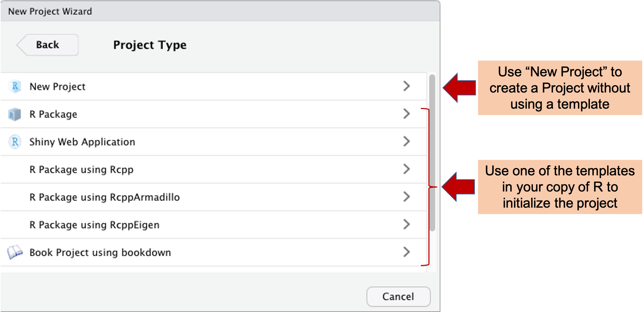Select the New Project entry
644x312 pixels.
pyautogui.click(x=57, y=86)
